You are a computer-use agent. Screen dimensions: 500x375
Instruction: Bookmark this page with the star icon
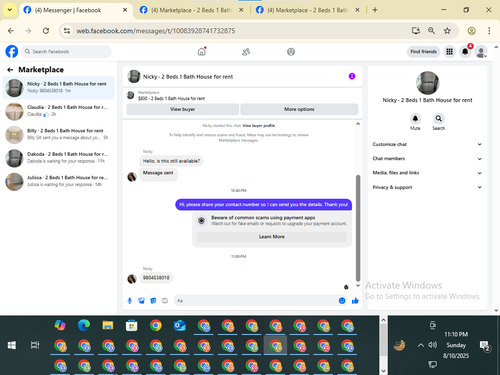point(447,31)
